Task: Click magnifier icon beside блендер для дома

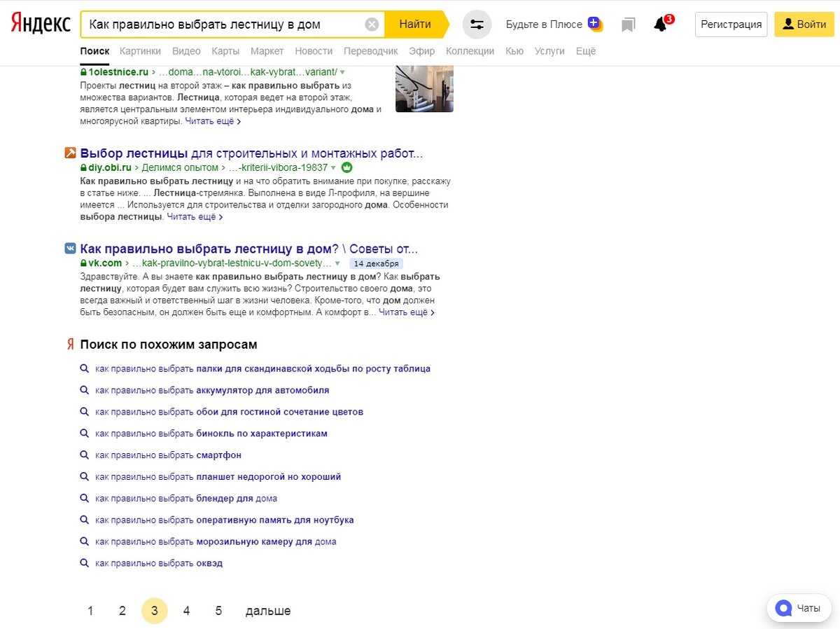Action: [x=84, y=499]
